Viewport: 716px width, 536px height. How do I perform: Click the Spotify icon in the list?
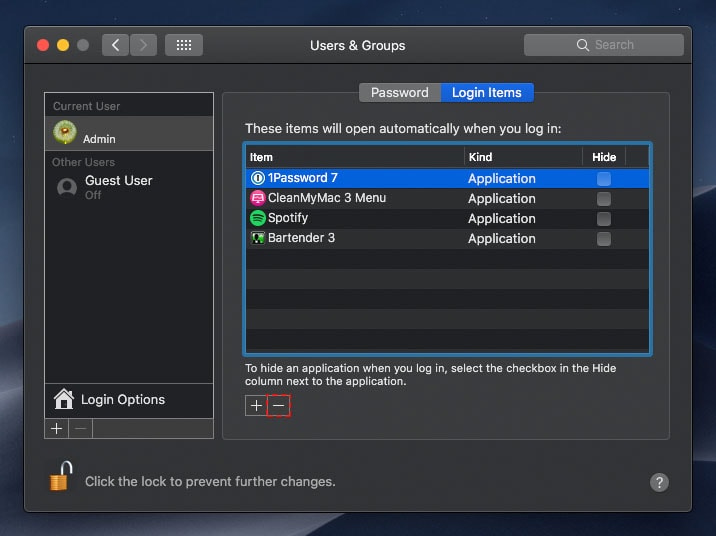point(257,218)
